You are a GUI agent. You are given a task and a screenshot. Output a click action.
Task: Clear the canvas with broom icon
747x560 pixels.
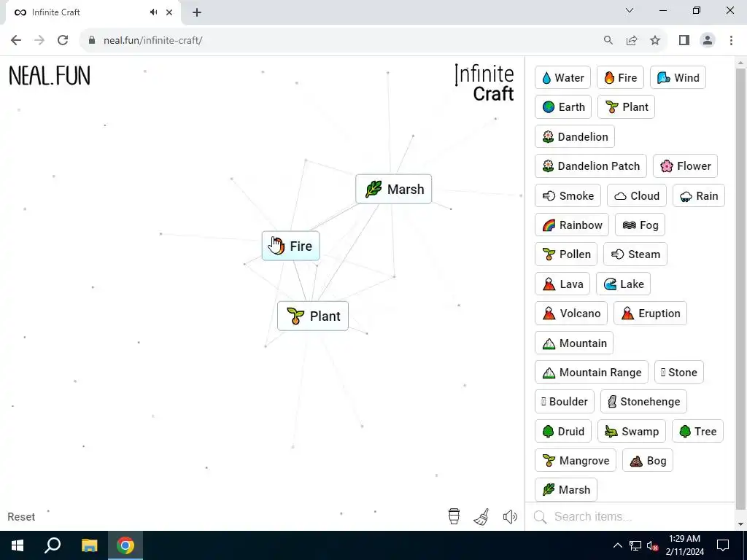coord(481,517)
